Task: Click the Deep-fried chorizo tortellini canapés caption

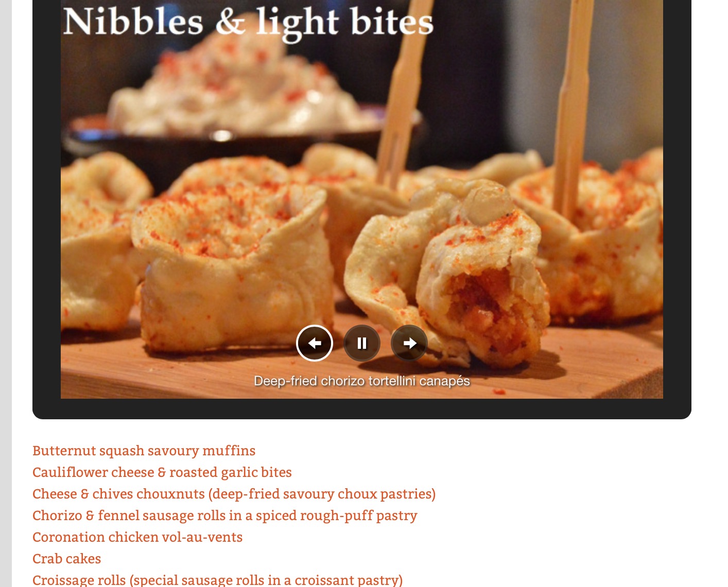Action: 362,381
